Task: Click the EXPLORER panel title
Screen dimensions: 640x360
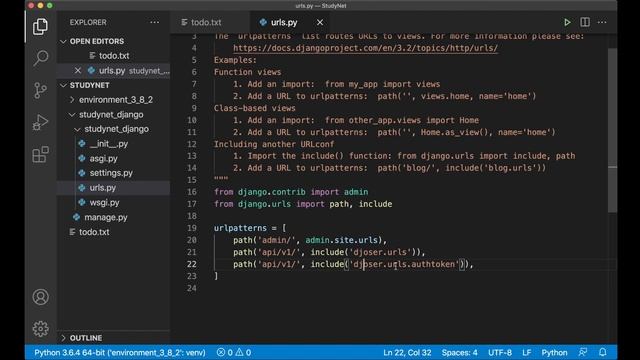Action: tap(88, 22)
